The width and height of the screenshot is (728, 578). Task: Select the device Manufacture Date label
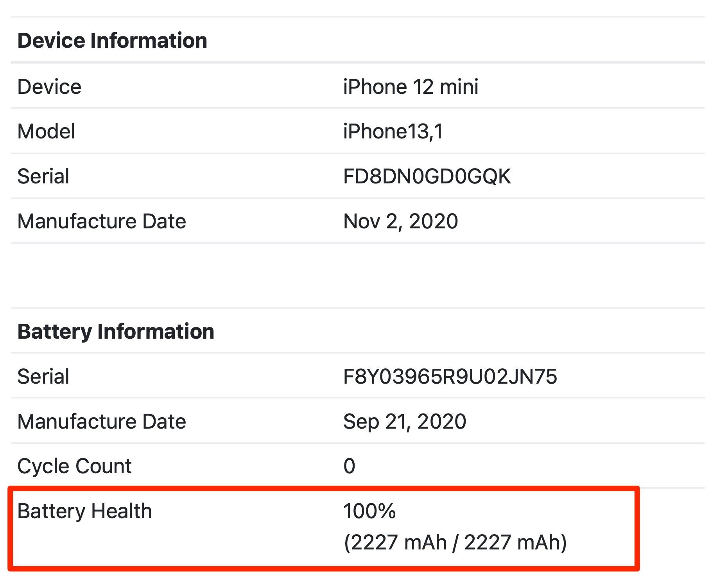coord(102,221)
